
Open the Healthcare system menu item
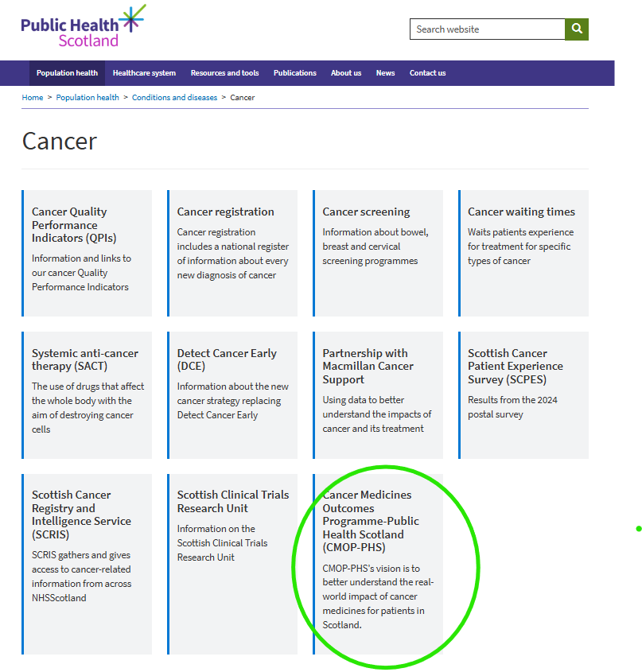coord(144,73)
